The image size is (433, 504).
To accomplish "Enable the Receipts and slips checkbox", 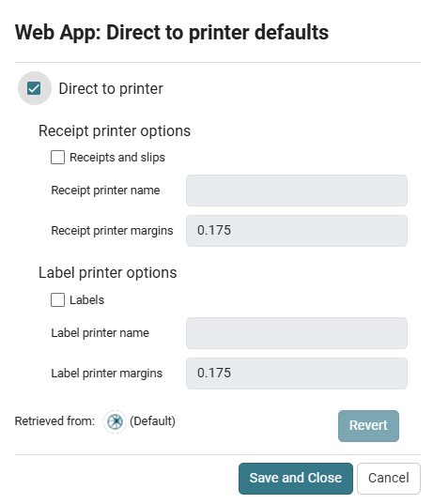I will click(x=57, y=157).
